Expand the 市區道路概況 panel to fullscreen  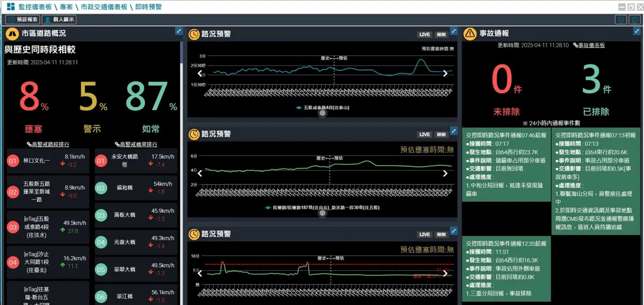point(179,31)
